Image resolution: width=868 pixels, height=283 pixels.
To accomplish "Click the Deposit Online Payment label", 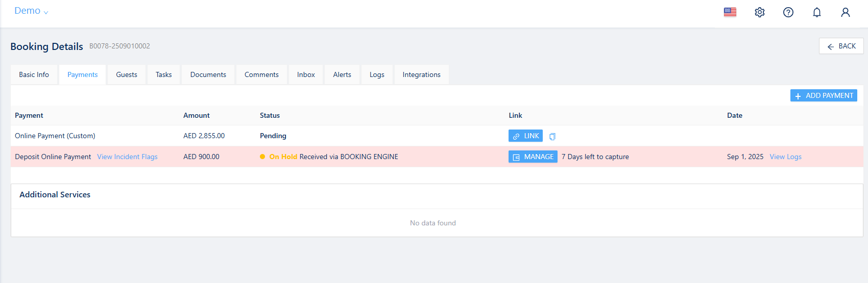I will 53,157.
